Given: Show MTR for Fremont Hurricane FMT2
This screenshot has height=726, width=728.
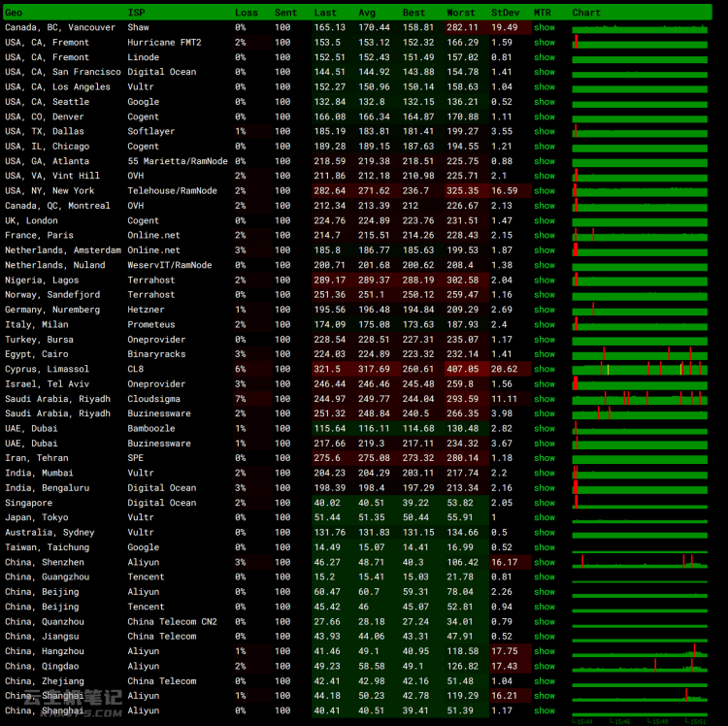Looking at the screenshot, I should tap(545, 43).
